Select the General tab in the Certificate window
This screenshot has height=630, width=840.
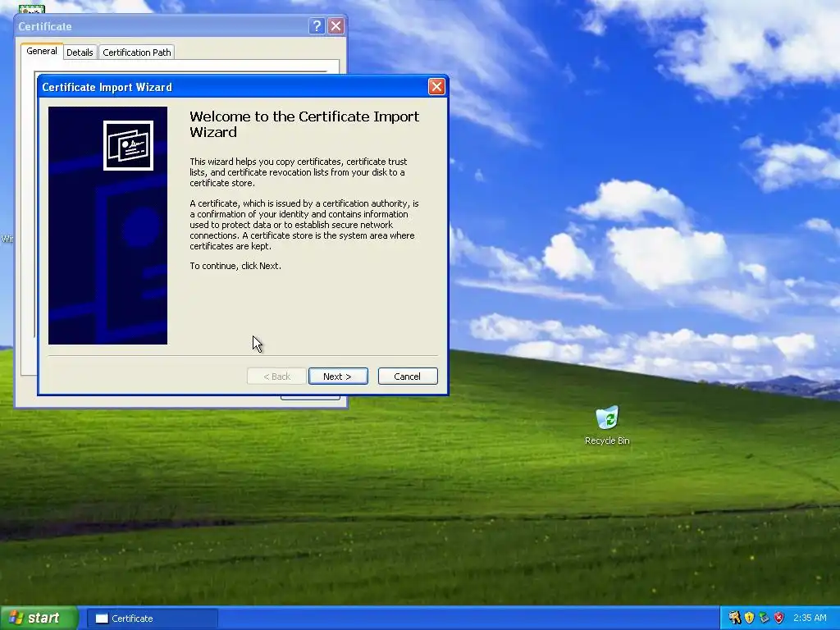click(42, 51)
